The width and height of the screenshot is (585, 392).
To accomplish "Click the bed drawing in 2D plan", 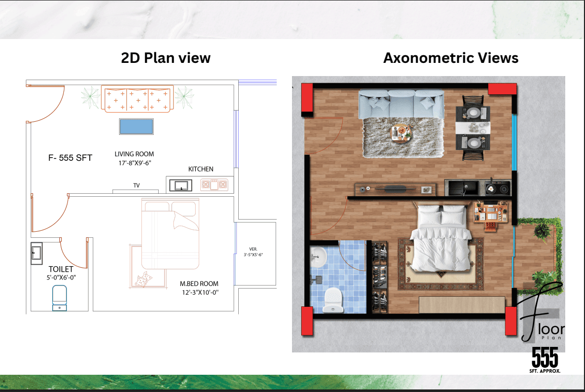I will coord(170,233).
